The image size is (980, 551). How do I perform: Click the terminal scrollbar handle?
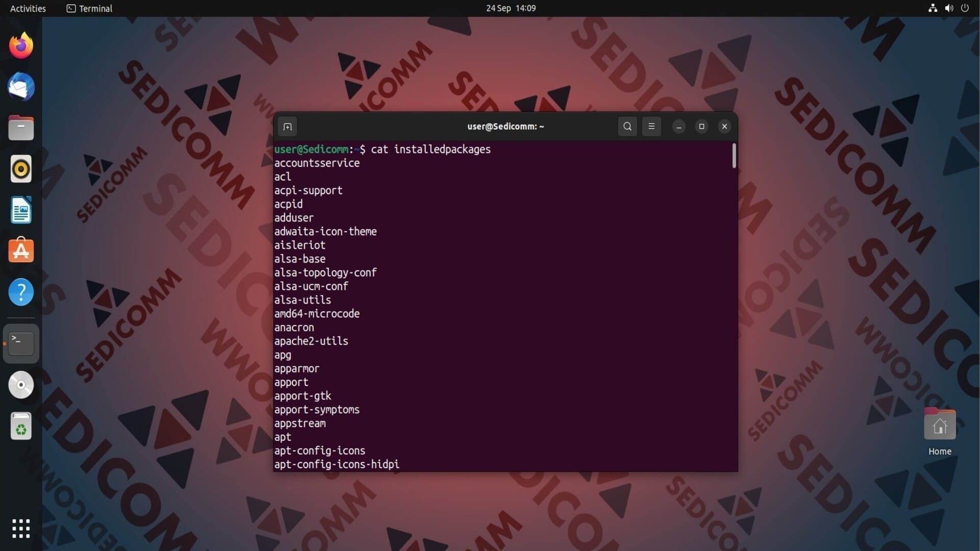click(x=734, y=156)
